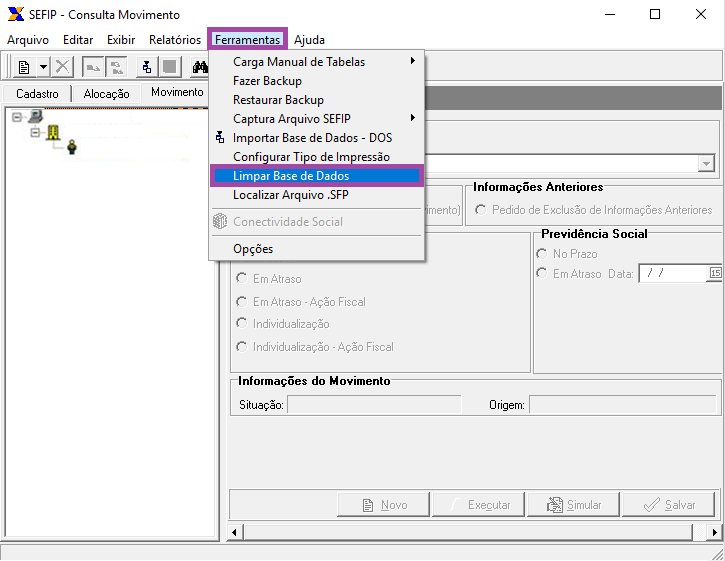Open the dropdown arrow beside the new document icon
Image resolution: width=725 pixels, height=561 pixels.
tap(43, 67)
